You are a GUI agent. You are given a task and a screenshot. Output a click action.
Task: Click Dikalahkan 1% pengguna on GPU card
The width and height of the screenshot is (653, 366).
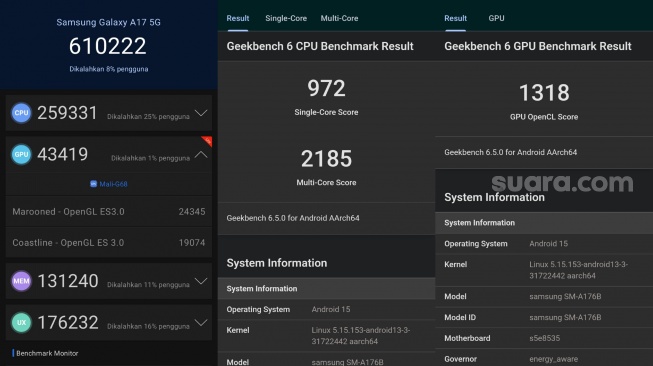click(150, 158)
